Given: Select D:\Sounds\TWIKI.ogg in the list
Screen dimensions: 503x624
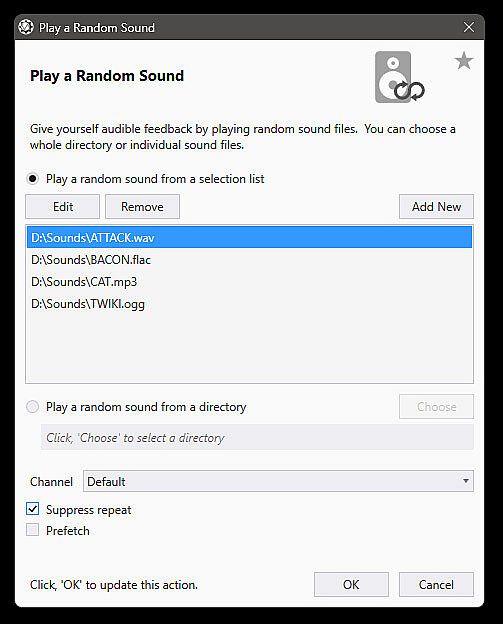Looking at the screenshot, I should (250, 304).
